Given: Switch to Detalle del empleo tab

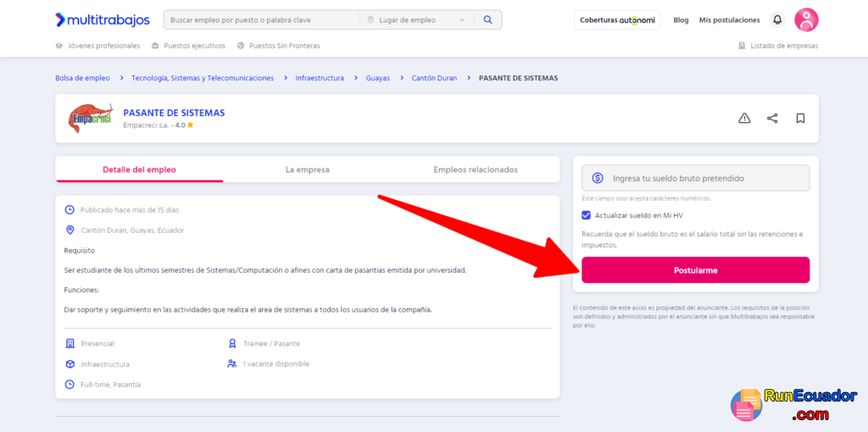Looking at the screenshot, I should [x=140, y=169].
